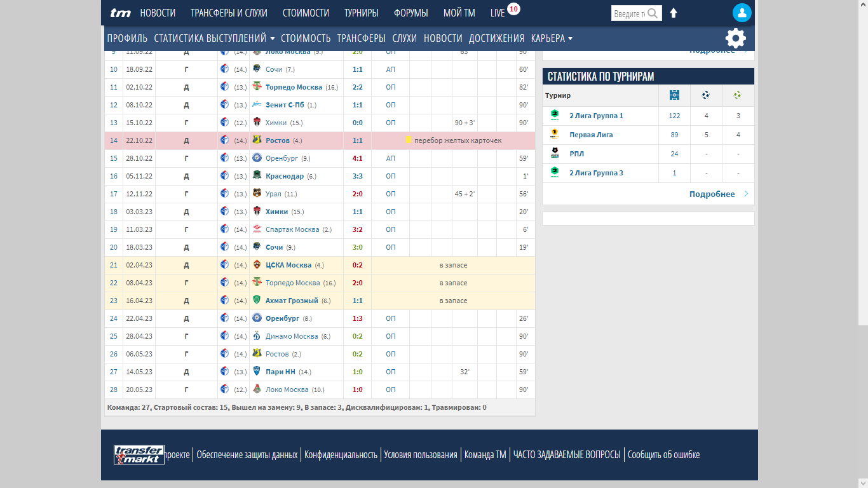Expand the Карьера dropdown menu
868x488 pixels.
(552, 38)
